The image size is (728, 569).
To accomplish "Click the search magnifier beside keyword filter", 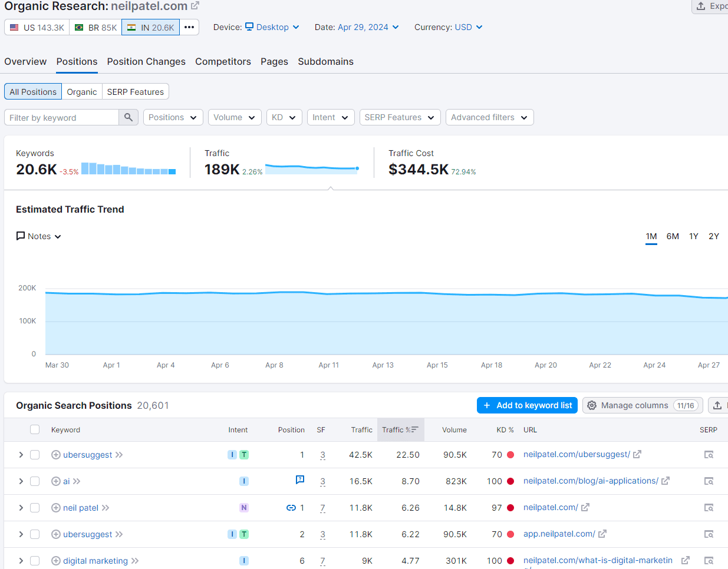I will [x=128, y=117].
